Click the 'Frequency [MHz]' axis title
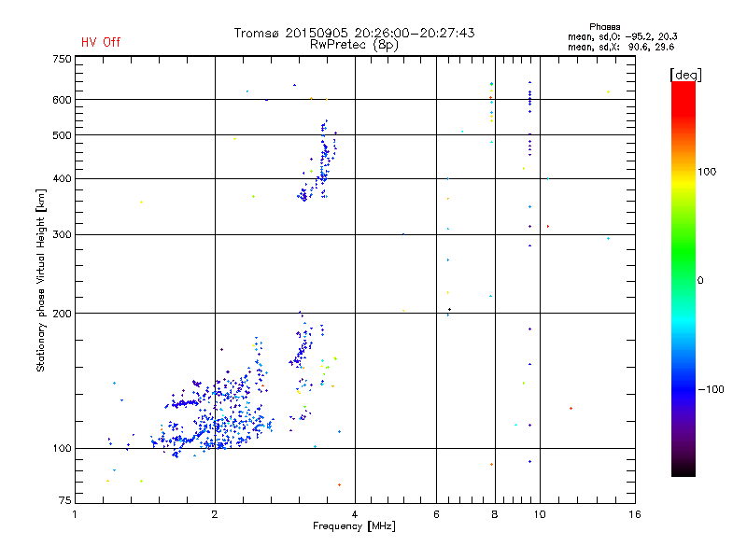747x560 pixels. click(354, 526)
